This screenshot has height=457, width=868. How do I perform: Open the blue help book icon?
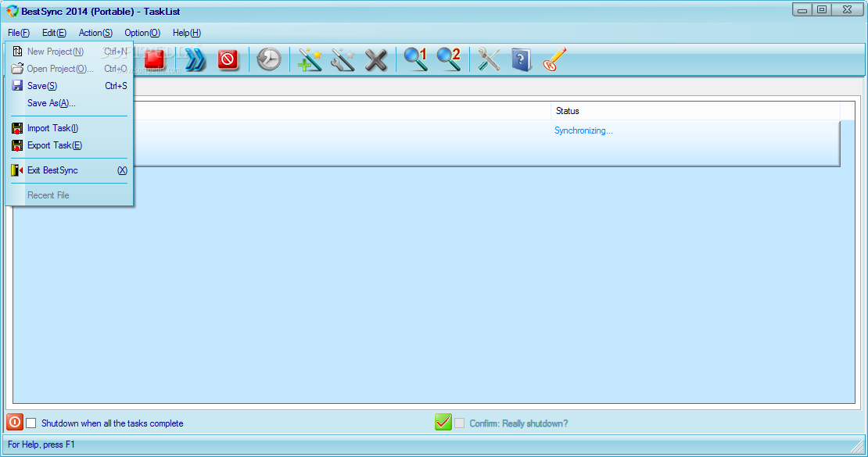pyautogui.click(x=521, y=59)
